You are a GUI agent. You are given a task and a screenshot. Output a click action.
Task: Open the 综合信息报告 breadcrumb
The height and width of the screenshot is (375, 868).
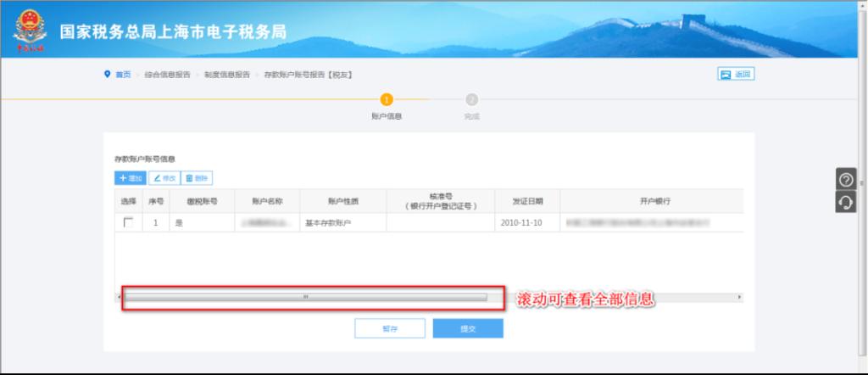tap(167, 75)
